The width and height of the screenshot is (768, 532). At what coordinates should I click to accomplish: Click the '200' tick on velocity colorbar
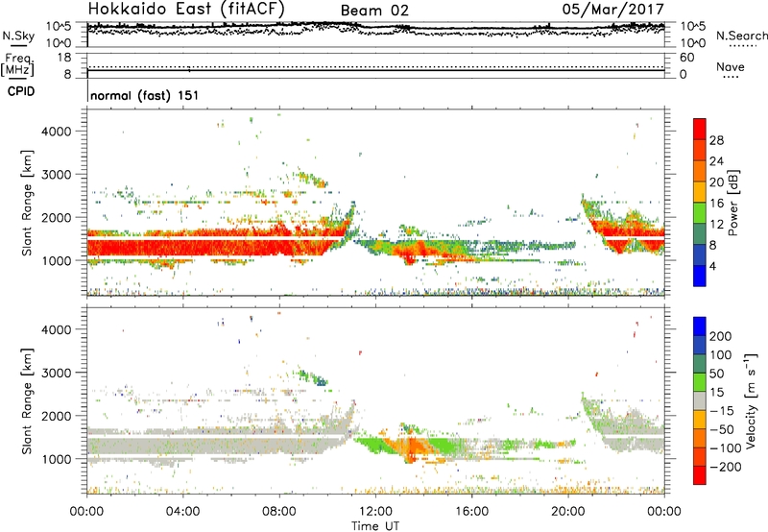pyautogui.click(x=721, y=336)
